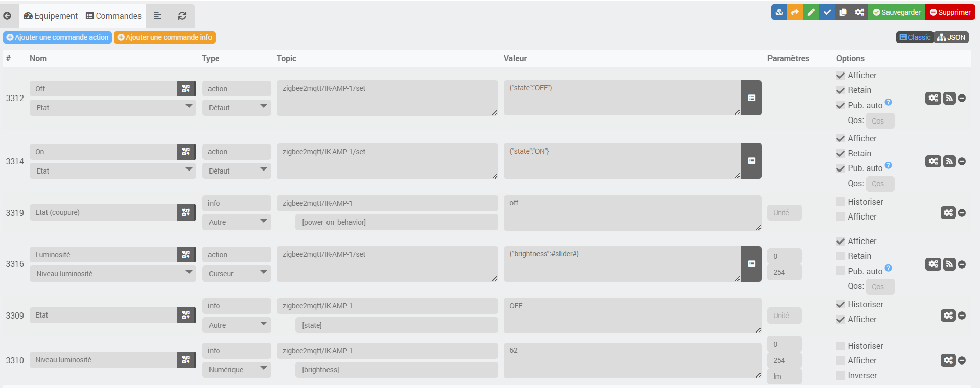Screen dimensions: 980x388
Task: Click the Luminosité command name field
Action: coord(103,254)
